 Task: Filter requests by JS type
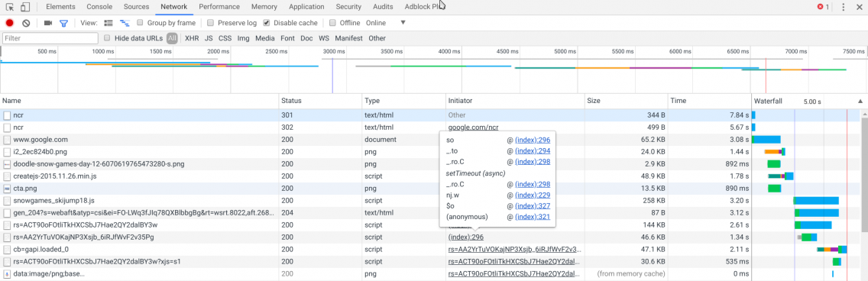(x=209, y=38)
